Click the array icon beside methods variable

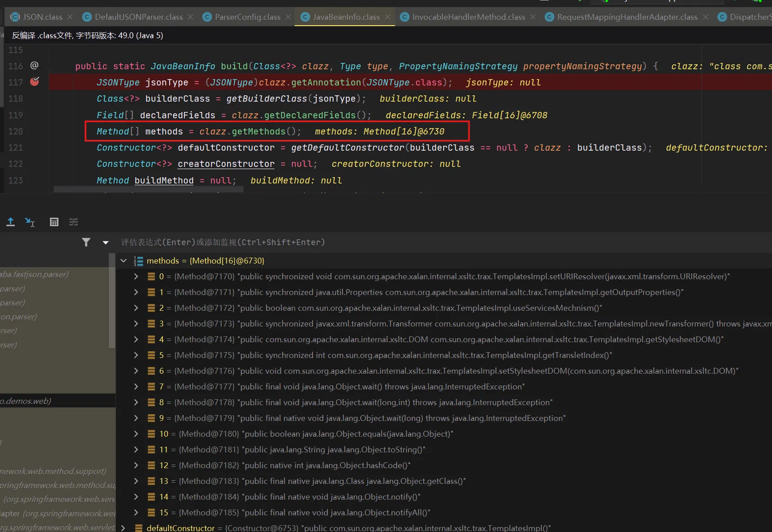[138, 261]
